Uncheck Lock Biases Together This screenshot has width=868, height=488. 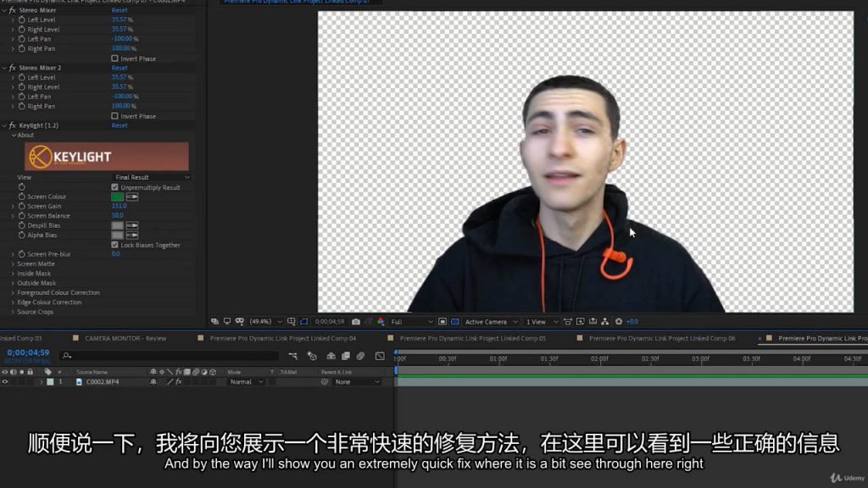click(114, 245)
